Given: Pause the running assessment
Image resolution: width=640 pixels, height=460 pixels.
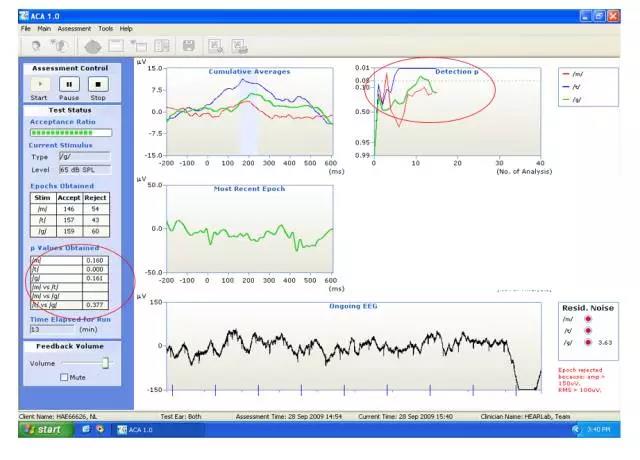Looking at the screenshot, I should [70, 86].
